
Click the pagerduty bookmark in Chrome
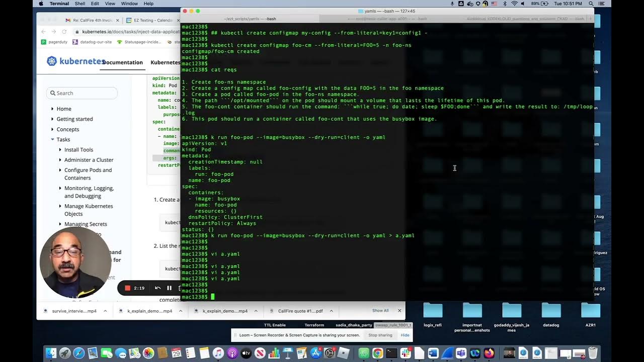[53, 42]
